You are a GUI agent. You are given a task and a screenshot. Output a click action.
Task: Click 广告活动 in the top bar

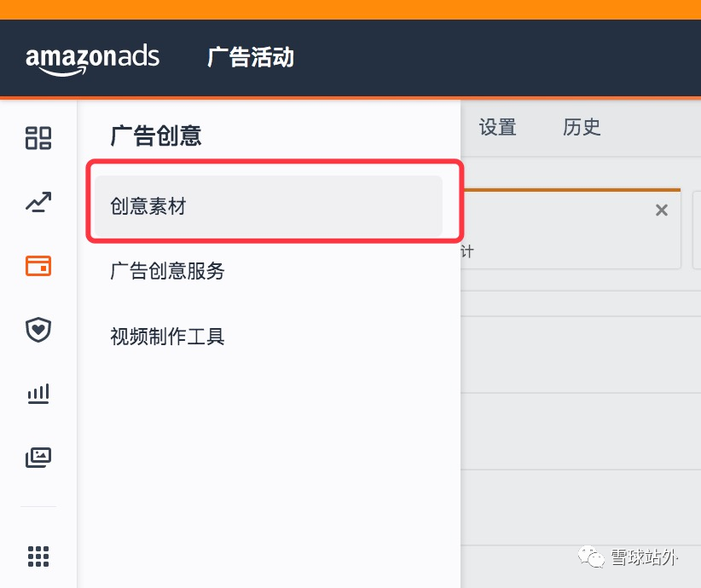pos(250,58)
